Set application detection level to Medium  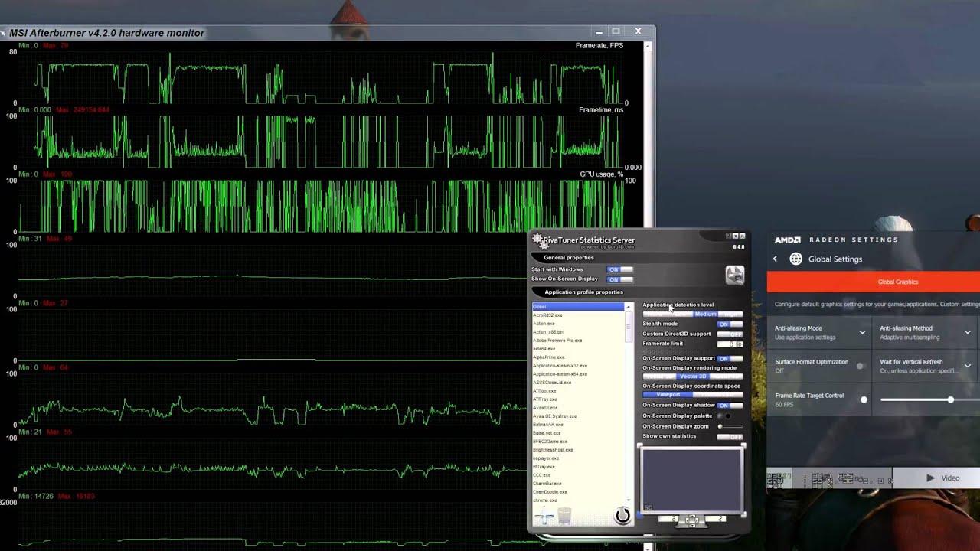[705, 314]
